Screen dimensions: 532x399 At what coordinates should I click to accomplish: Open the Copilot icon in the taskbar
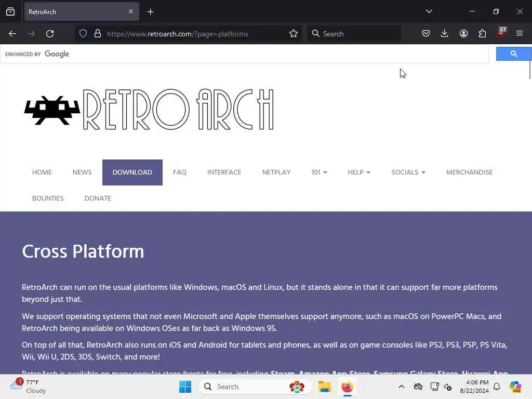coord(515,387)
